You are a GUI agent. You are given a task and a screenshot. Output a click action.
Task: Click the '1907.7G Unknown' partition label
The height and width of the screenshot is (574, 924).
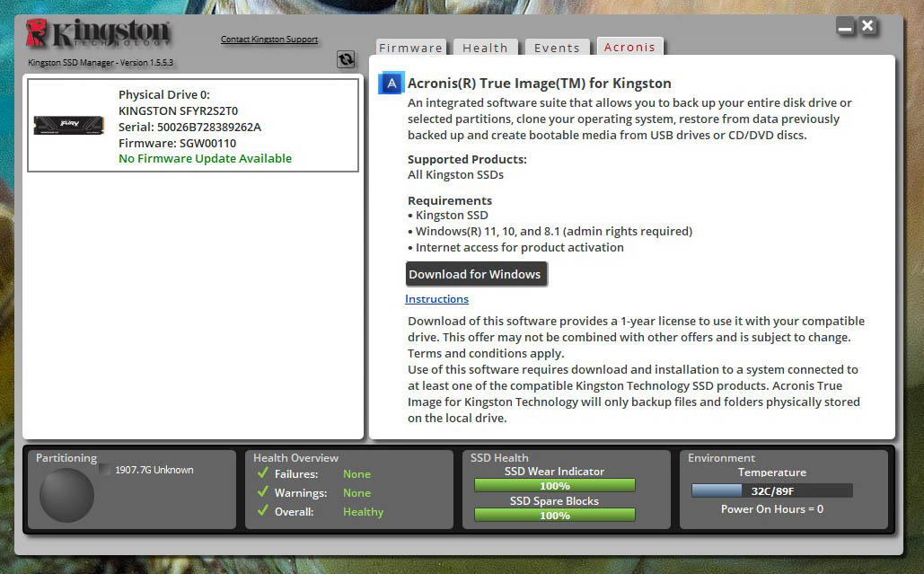click(x=154, y=470)
